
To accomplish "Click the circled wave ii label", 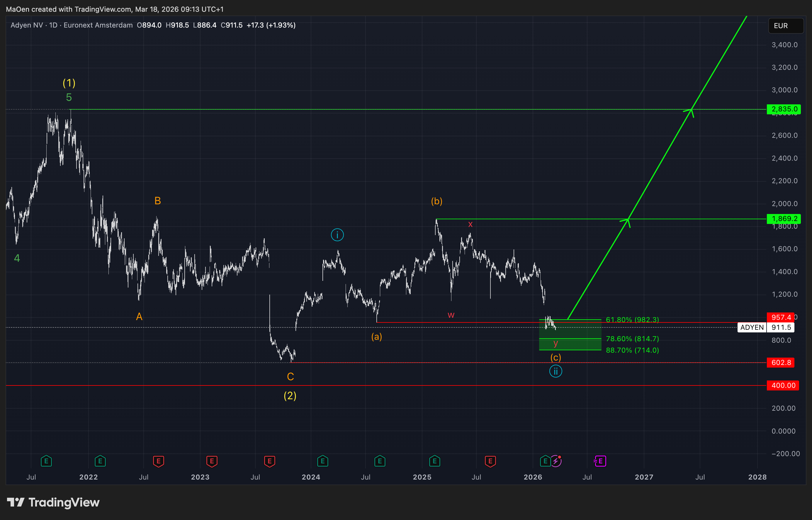I will [556, 371].
